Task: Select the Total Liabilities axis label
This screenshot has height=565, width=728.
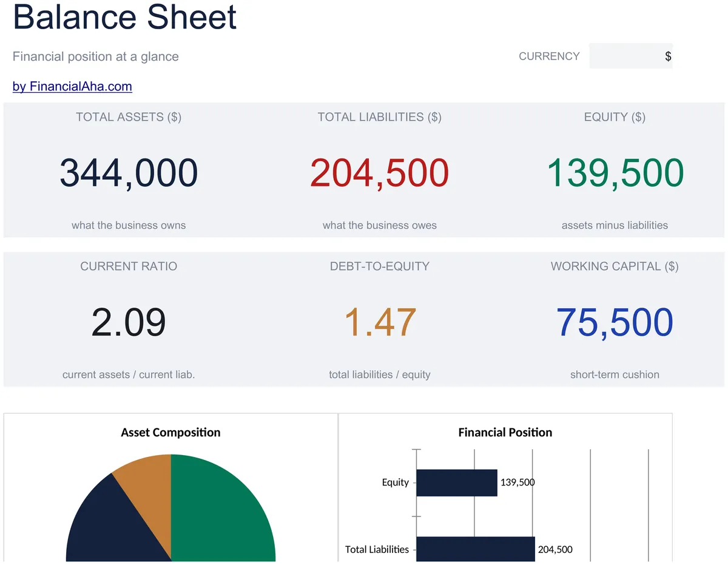Action: [377, 549]
